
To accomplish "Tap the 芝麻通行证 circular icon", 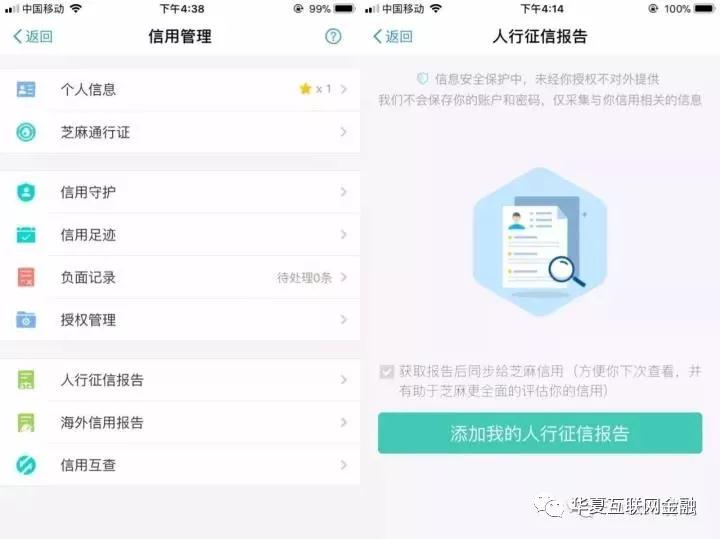I will pos(26,132).
